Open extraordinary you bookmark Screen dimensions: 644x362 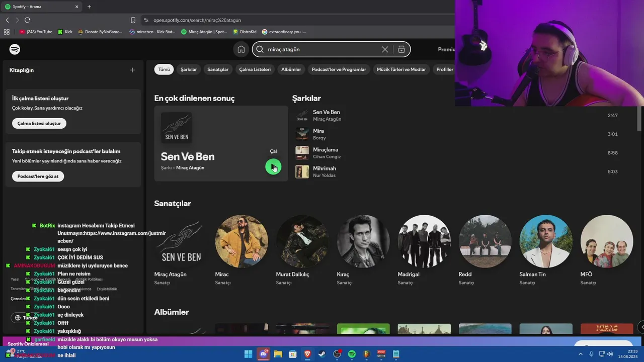click(x=284, y=32)
